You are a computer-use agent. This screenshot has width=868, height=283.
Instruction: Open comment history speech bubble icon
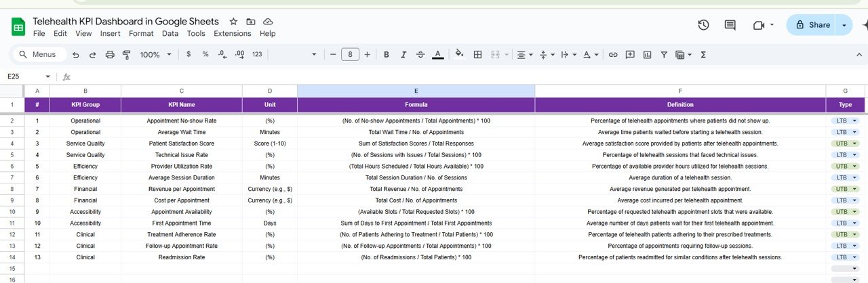coord(730,25)
